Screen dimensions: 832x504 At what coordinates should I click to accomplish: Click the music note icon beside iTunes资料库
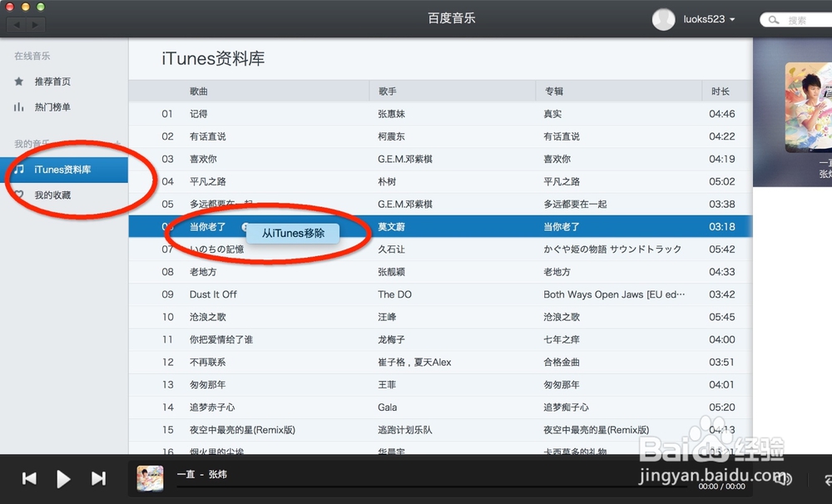tap(19, 169)
